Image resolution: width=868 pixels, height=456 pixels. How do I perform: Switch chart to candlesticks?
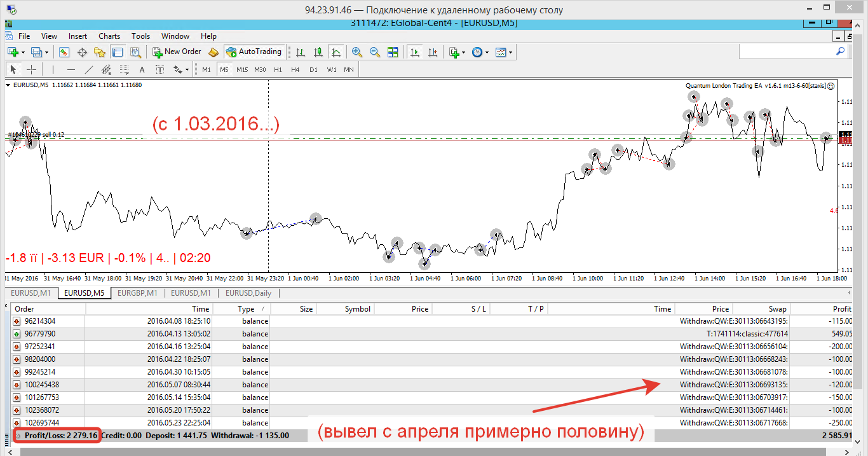318,52
